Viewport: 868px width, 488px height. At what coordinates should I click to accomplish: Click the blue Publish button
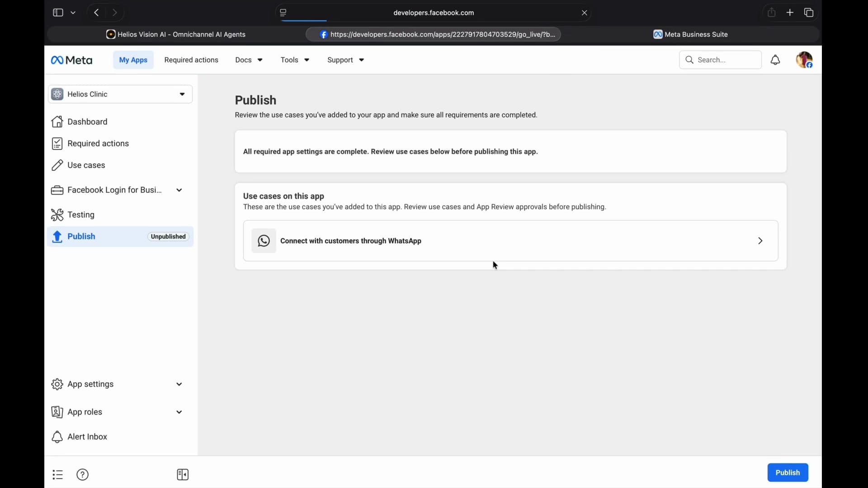click(788, 473)
